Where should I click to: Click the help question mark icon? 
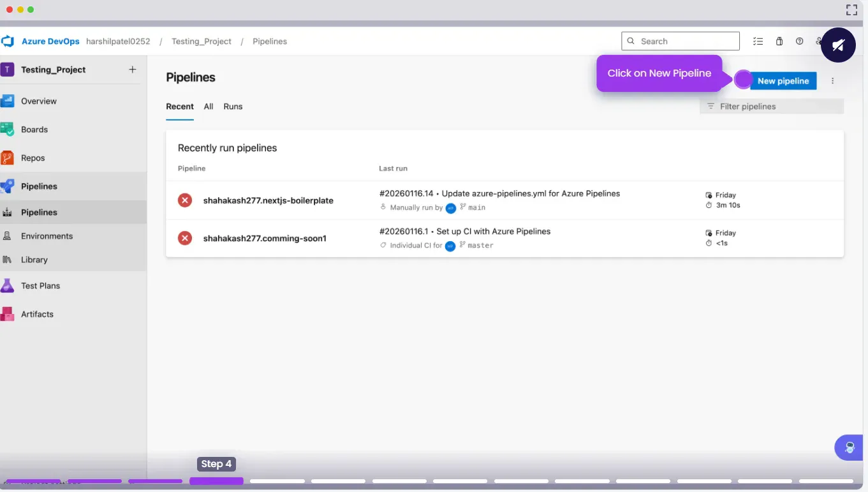[x=799, y=41]
